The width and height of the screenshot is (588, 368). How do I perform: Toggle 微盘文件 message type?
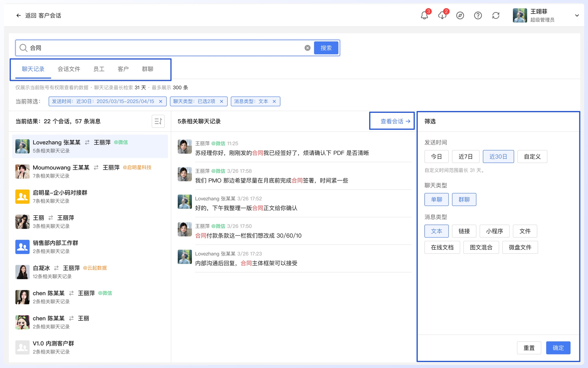pyautogui.click(x=520, y=247)
